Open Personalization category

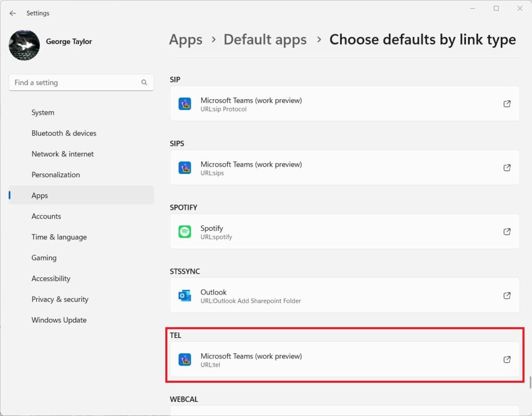click(x=81, y=175)
